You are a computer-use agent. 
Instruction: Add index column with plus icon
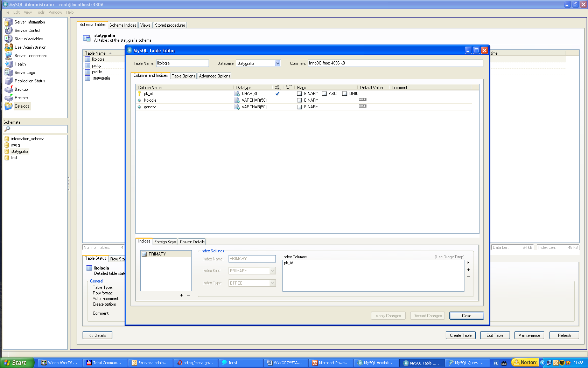(x=468, y=270)
